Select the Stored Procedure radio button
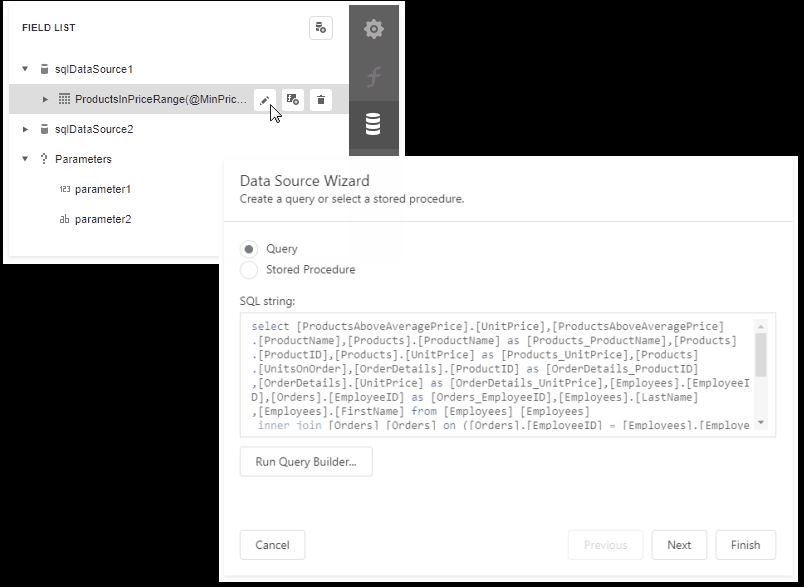This screenshot has height=587, width=804. (x=251, y=268)
